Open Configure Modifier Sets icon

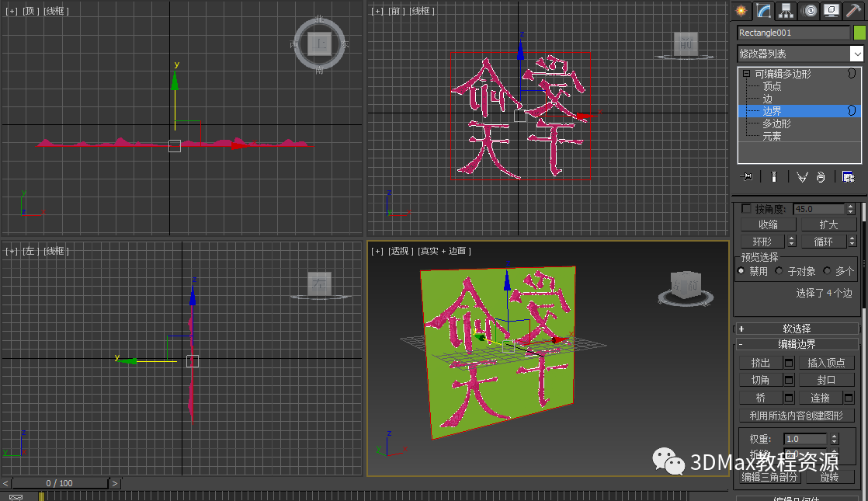click(848, 176)
